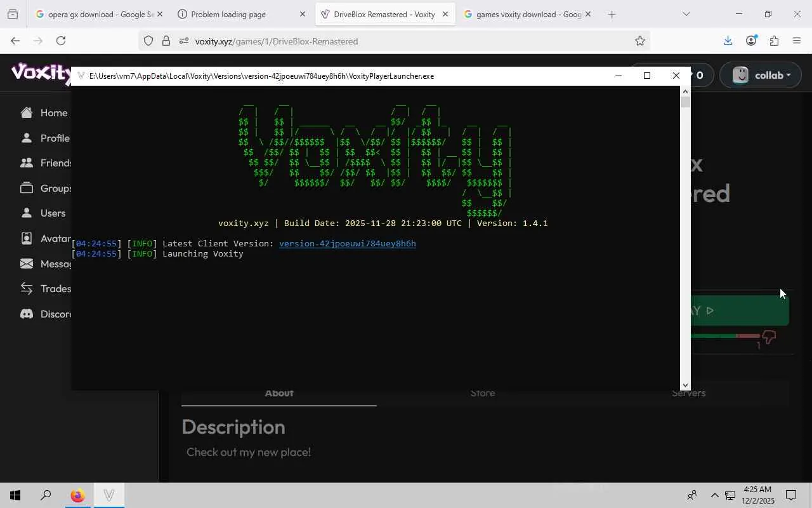The image size is (812, 508).
Task: Open the Home icon in Voxity sidebar
Action: point(27,113)
